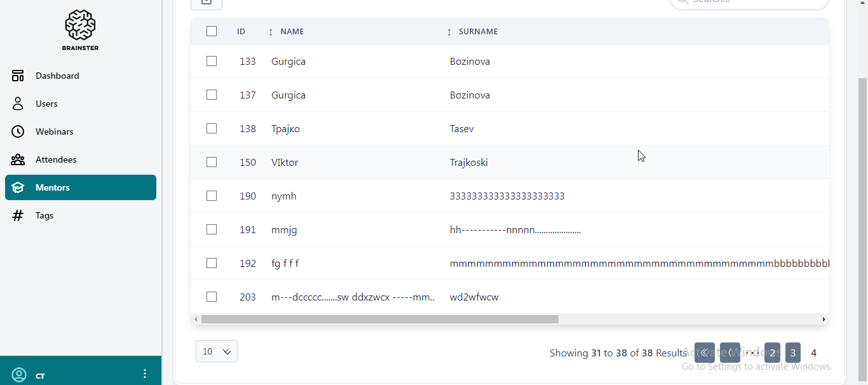Select the Mentors menu item

pos(81,187)
